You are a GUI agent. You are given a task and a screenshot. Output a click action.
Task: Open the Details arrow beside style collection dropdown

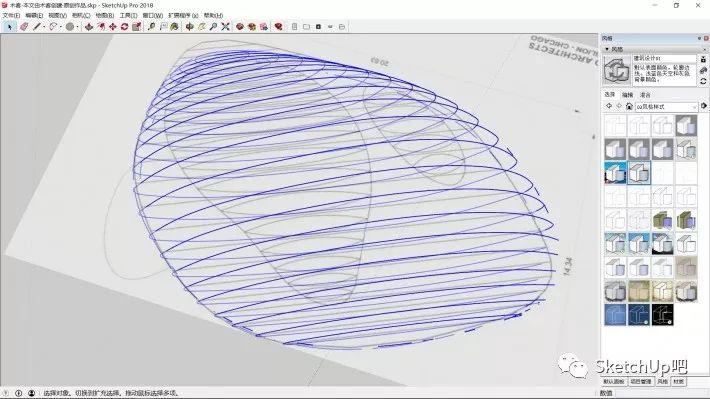pos(704,106)
